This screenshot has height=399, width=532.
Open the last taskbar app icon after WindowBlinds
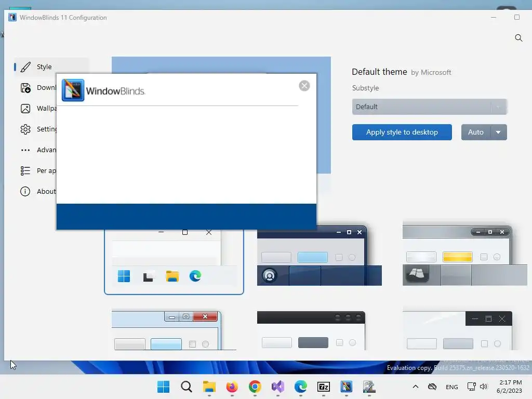369,387
